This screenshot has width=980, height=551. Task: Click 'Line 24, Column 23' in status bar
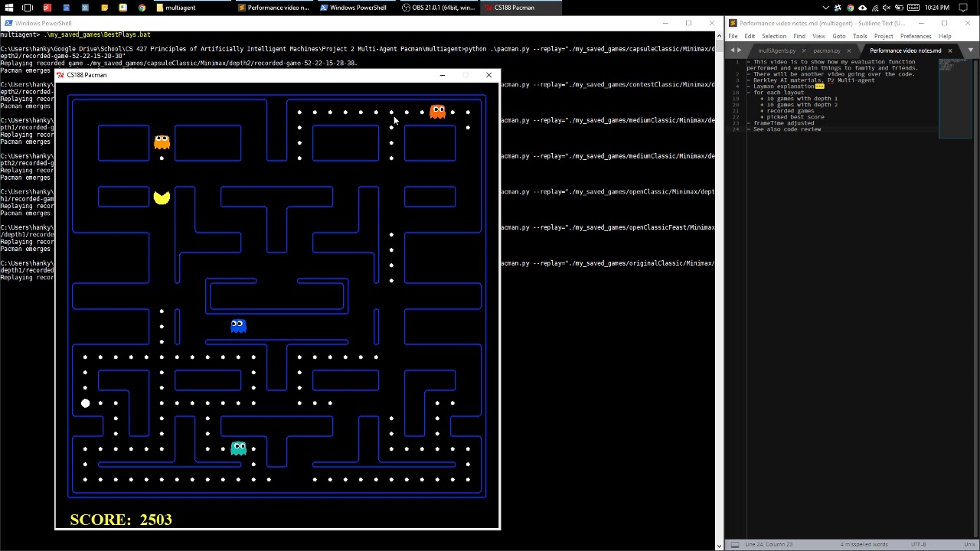point(769,544)
